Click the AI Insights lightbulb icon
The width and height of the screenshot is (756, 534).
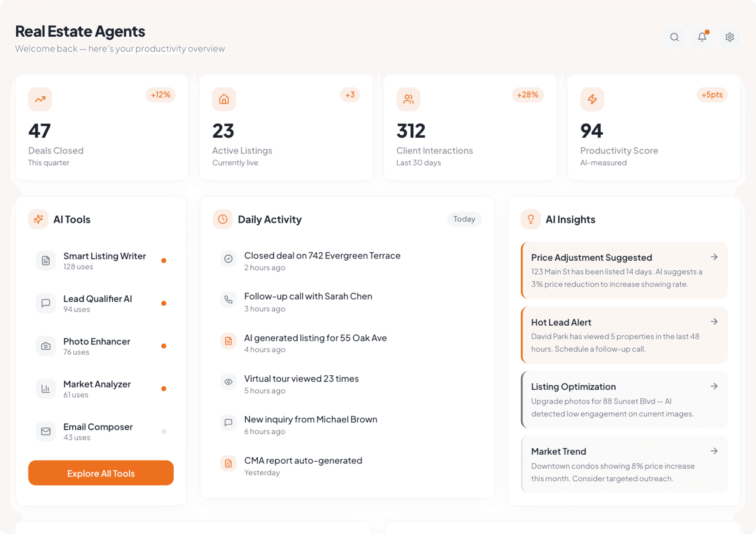tap(530, 219)
